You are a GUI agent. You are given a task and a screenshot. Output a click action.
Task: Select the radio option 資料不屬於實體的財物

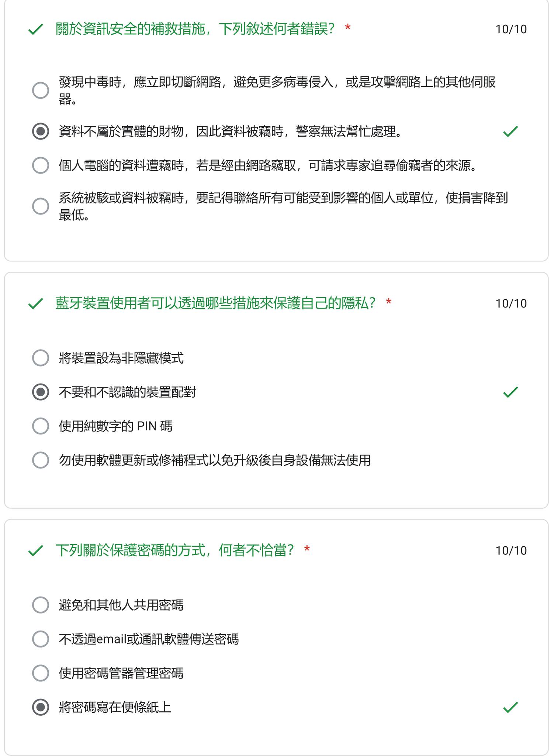coord(41,131)
